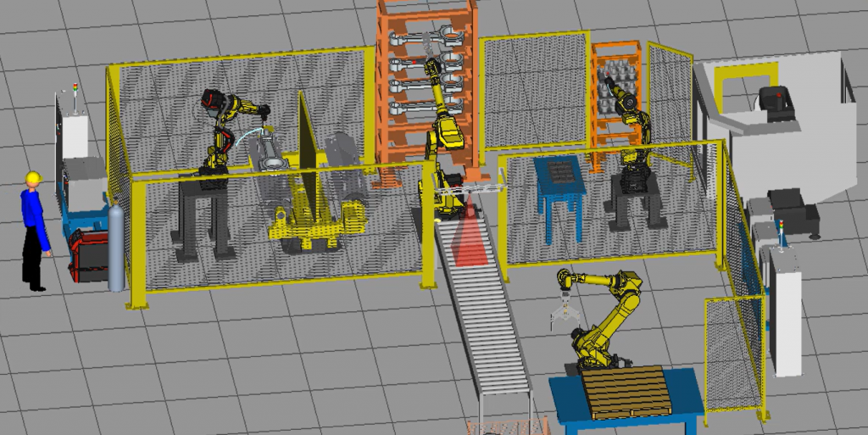Select the black control panel on CNC machine

pyautogui.click(x=775, y=101)
